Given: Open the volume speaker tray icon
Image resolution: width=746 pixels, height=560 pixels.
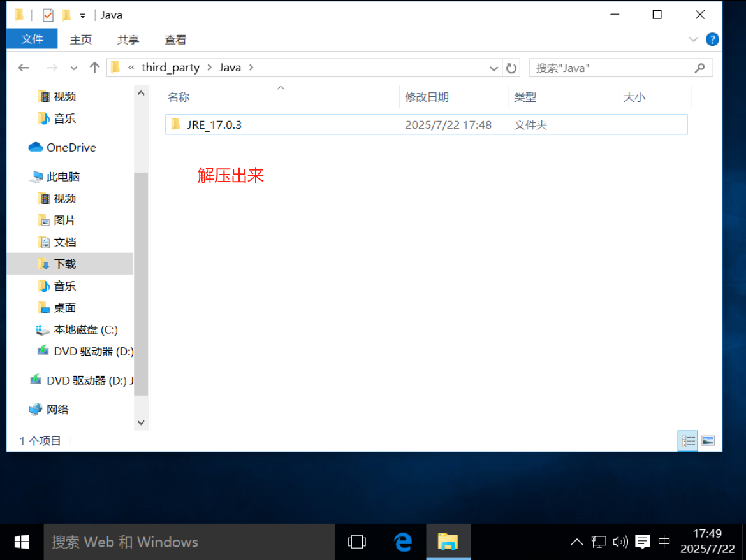Looking at the screenshot, I should 620,542.
